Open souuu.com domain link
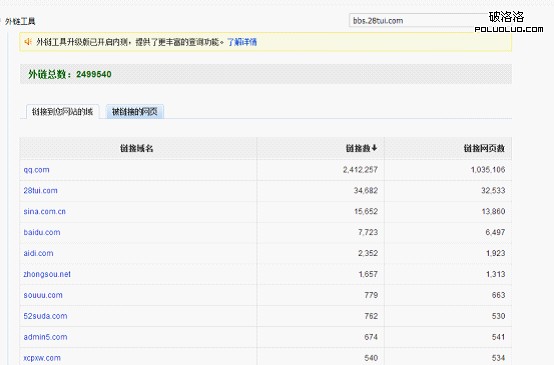The height and width of the screenshot is (365, 554). [43, 295]
